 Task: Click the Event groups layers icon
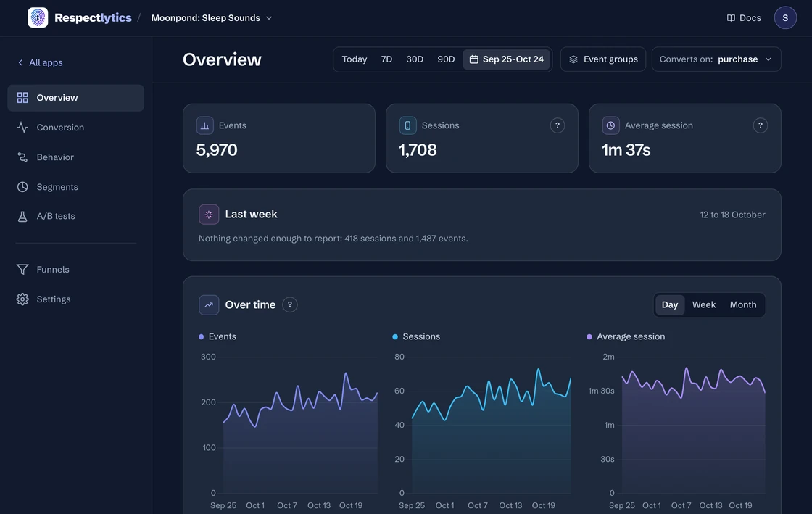click(x=573, y=59)
